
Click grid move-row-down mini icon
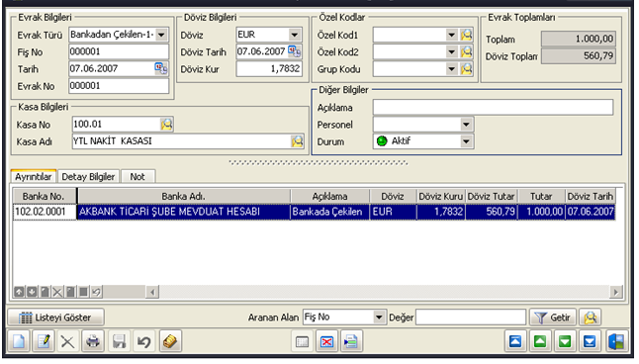point(32,292)
